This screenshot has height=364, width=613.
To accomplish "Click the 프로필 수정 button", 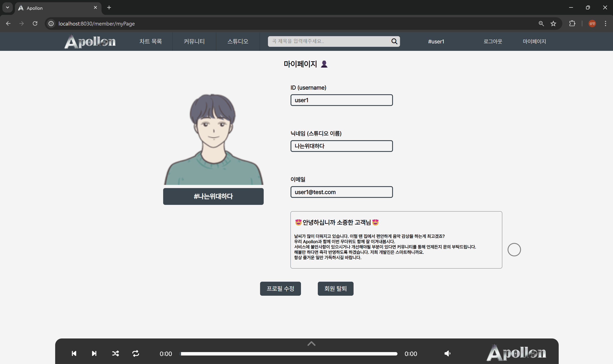I will click(280, 288).
